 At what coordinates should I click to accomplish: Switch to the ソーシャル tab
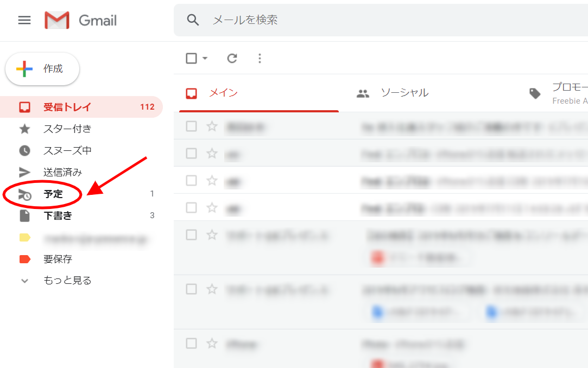point(404,93)
